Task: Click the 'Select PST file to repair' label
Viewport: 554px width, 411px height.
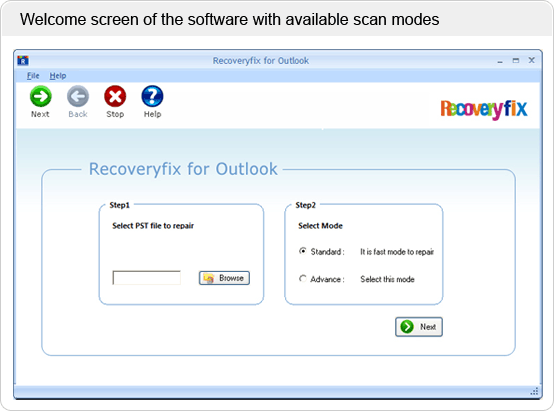Action: (x=153, y=226)
